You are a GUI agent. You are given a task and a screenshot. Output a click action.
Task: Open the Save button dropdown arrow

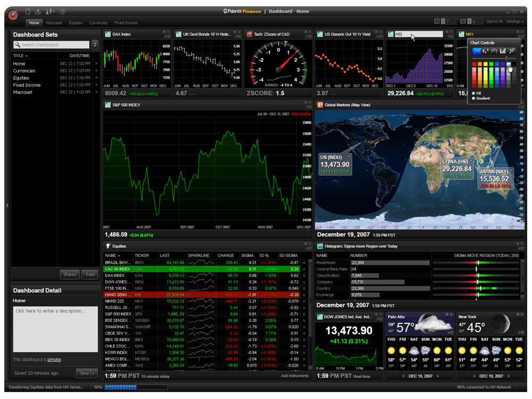93,373
